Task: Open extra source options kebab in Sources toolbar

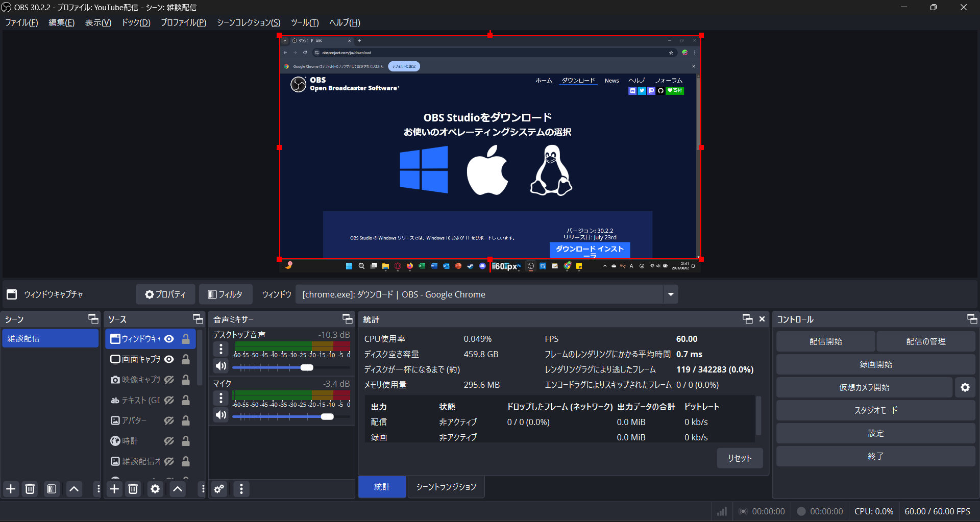Action: 203,489
